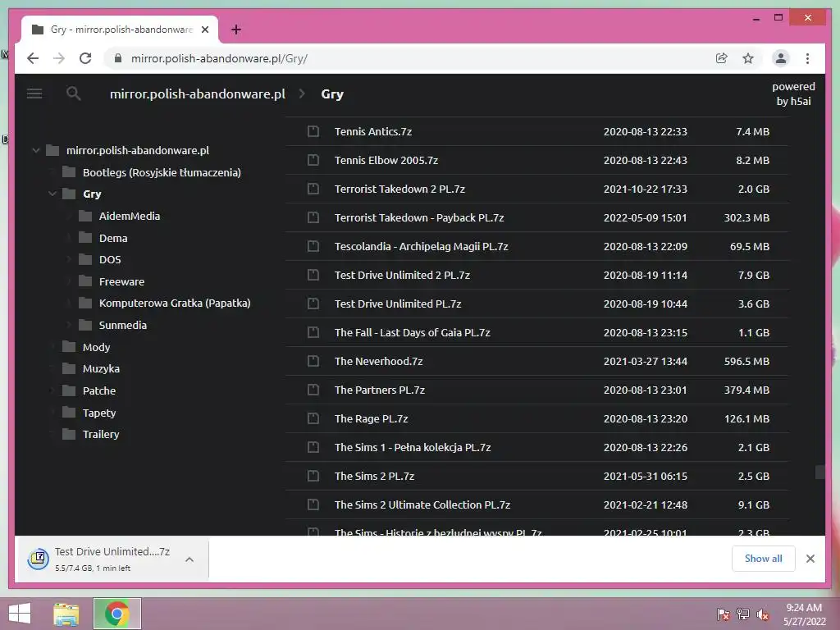The image size is (840, 630).
Task: Open the powered by h5ai link
Action: (793, 94)
